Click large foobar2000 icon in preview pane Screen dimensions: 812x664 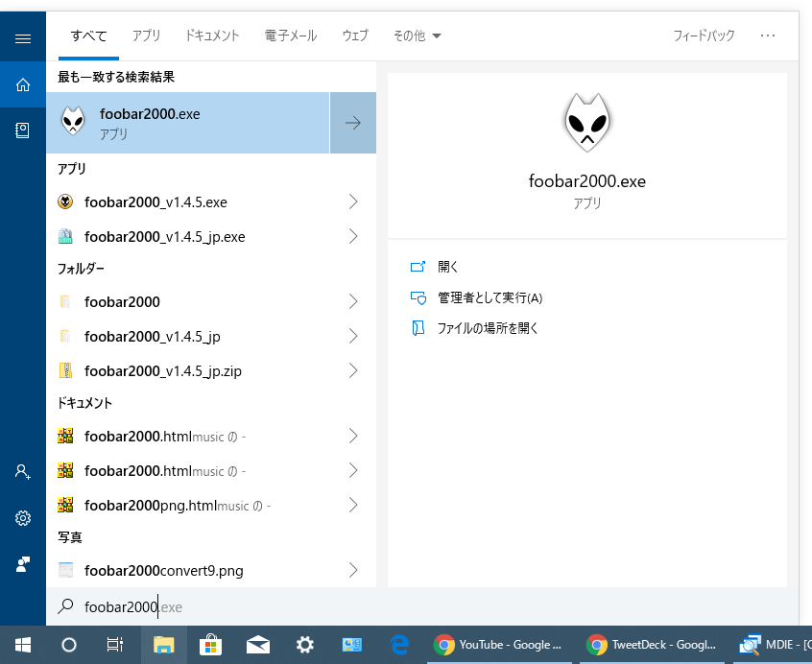pyautogui.click(x=586, y=123)
